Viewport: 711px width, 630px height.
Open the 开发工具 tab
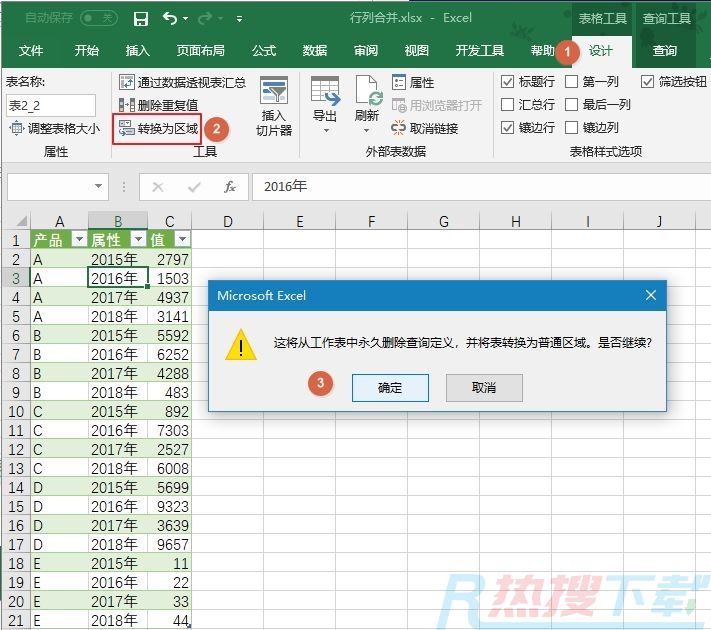[480, 50]
